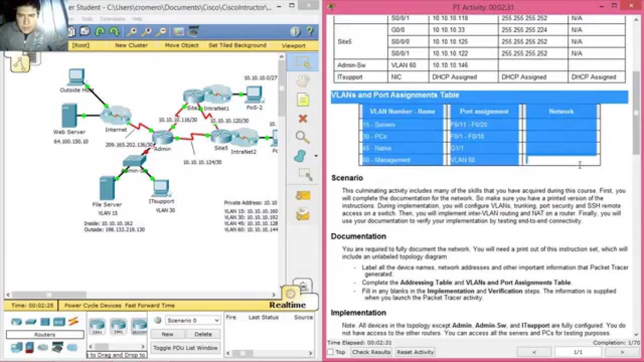The width and height of the screenshot is (644, 362).
Task: Open the Scenario 0 dropdown
Action: pyautogui.click(x=193, y=320)
